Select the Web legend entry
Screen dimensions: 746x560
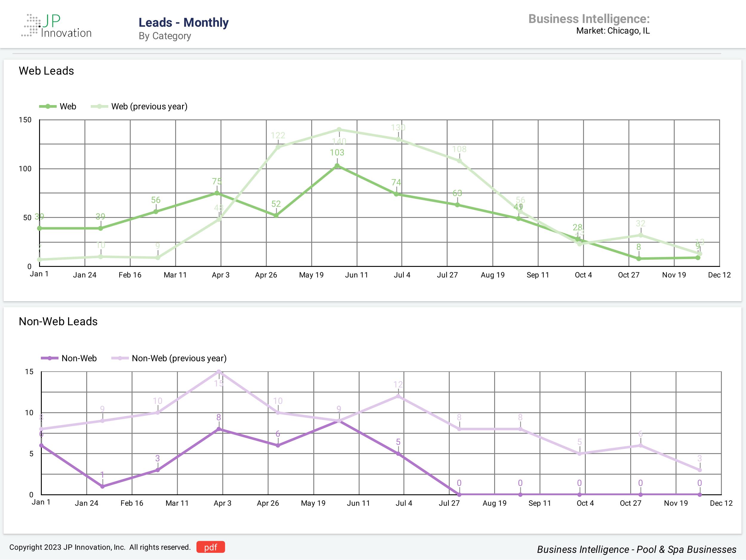click(58, 107)
